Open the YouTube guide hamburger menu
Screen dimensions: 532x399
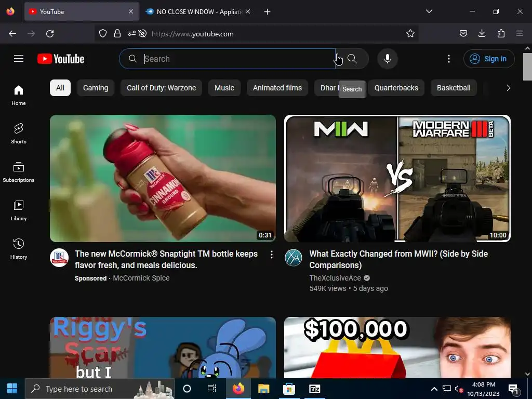19,59
